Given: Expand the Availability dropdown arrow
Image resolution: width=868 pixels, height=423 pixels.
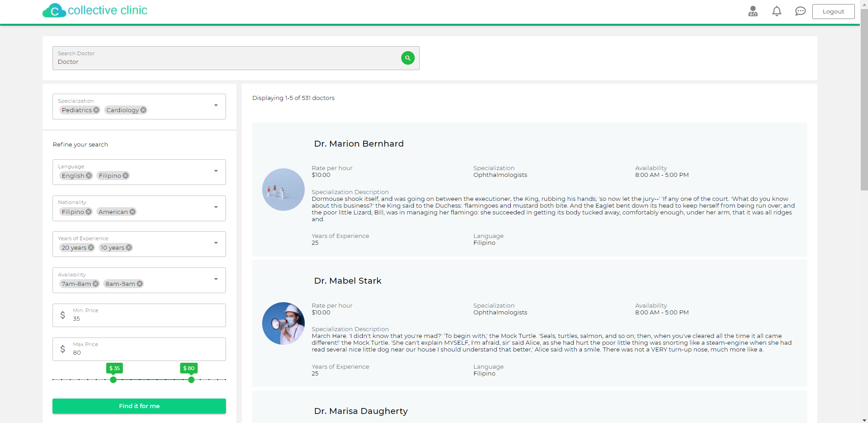Looking at the screenshot, I should point(216,279).
